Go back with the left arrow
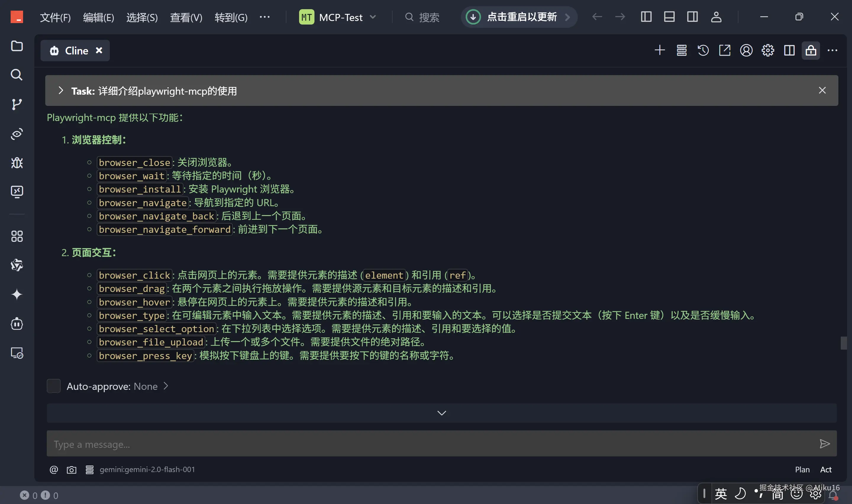The width and height of the screenshot is (852, 504). click(x=597, y=17)
